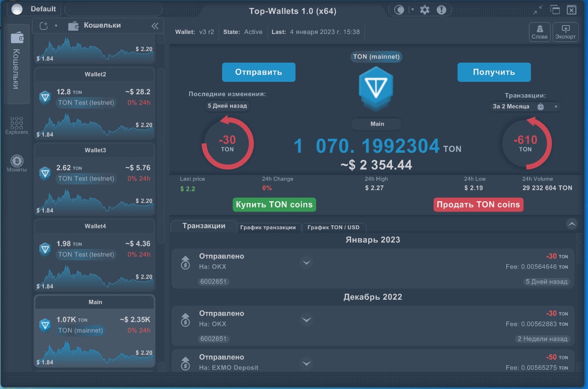The height and width of the screenshot is (389, 588).
Task: Expand the EXMO Deposit transaction details
Action: tap(306, 363)
